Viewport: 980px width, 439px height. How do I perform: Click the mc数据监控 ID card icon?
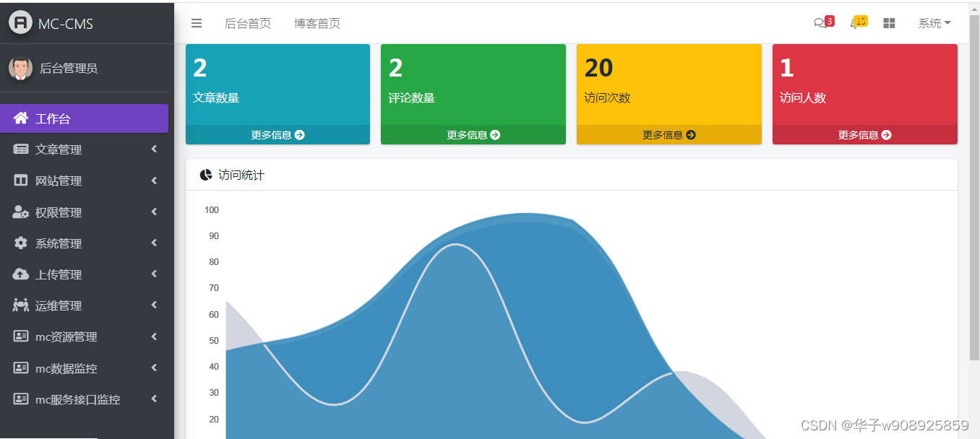coord(21,368)
